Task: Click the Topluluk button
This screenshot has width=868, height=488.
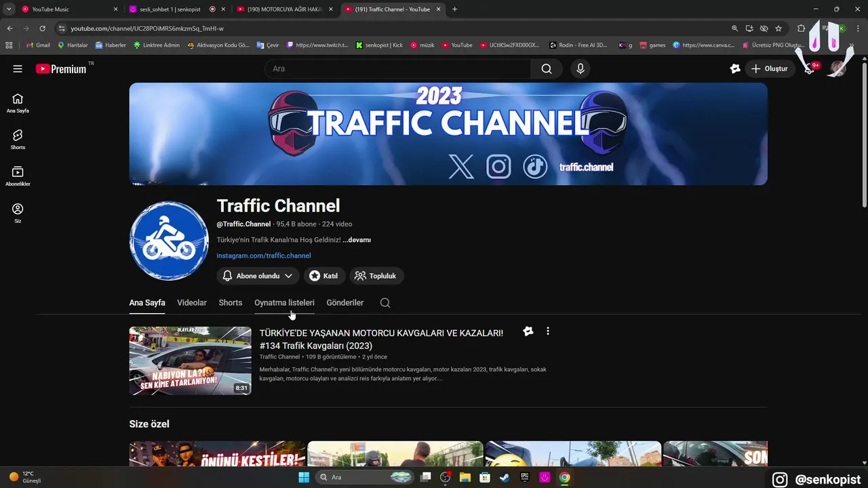Action: 376,276
